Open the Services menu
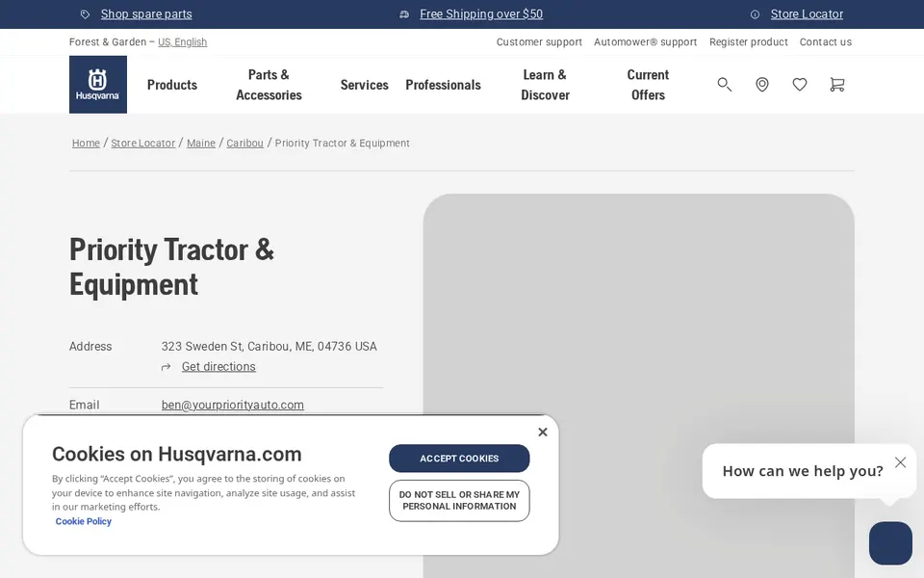 coord(364,85)
